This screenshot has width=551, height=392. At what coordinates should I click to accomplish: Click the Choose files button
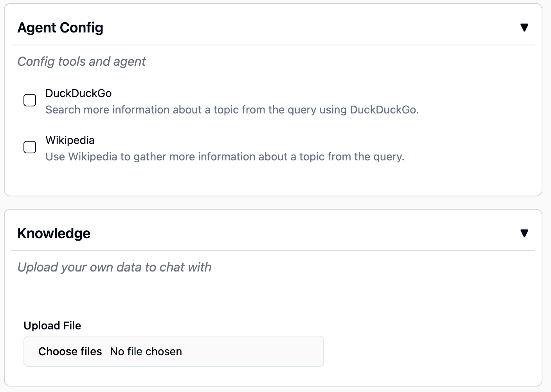click(x=70, y=351)
